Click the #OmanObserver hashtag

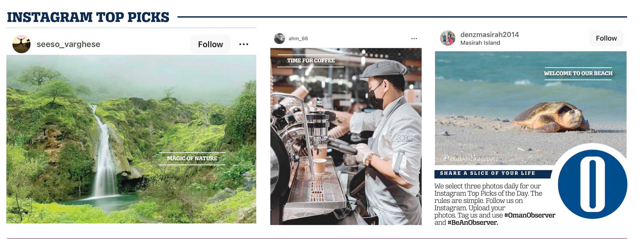pyautogui.click(x=530, y=215)
